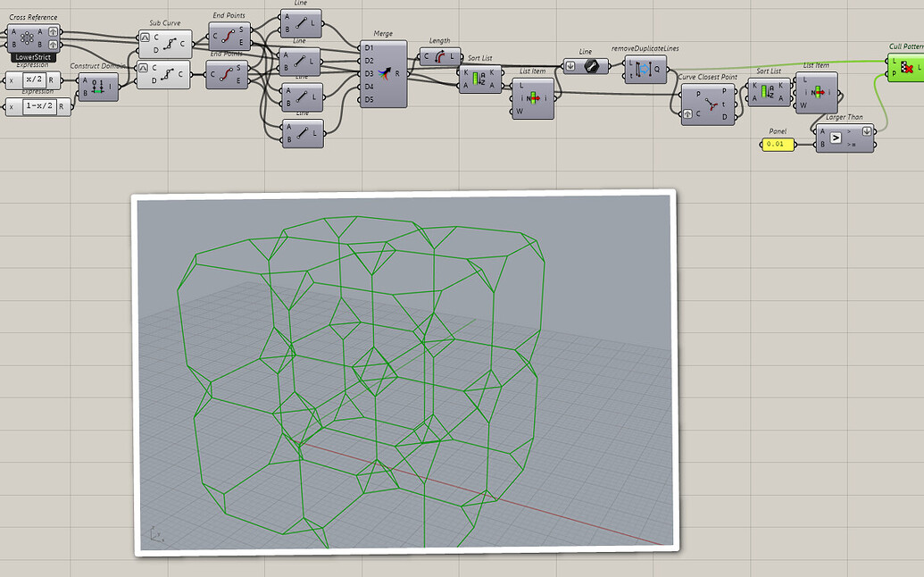Select the upper End Points component icon
Screen dimensions: 924x577
[x=229, y=38]
